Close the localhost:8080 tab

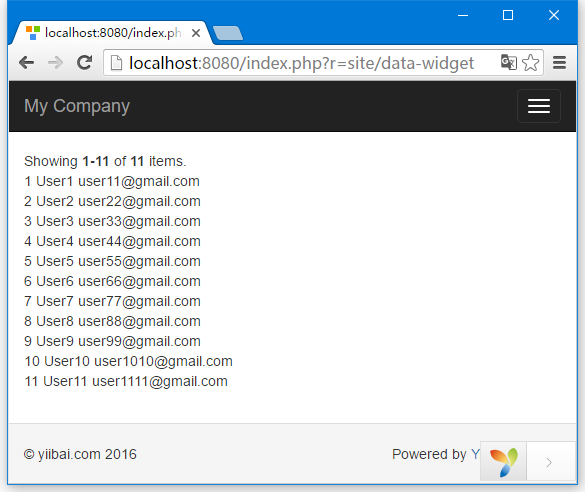point(195,33)
